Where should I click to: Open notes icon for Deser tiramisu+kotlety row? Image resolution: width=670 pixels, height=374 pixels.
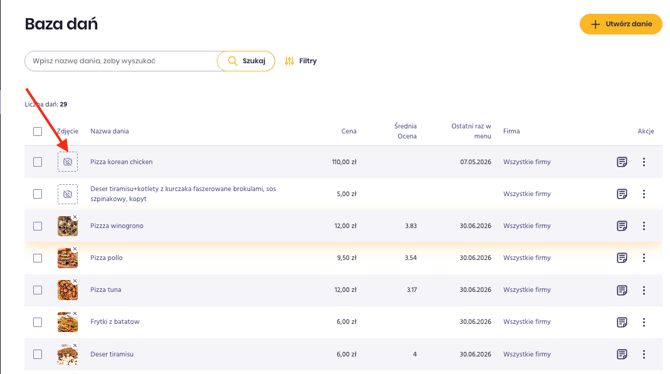[622, 194]
